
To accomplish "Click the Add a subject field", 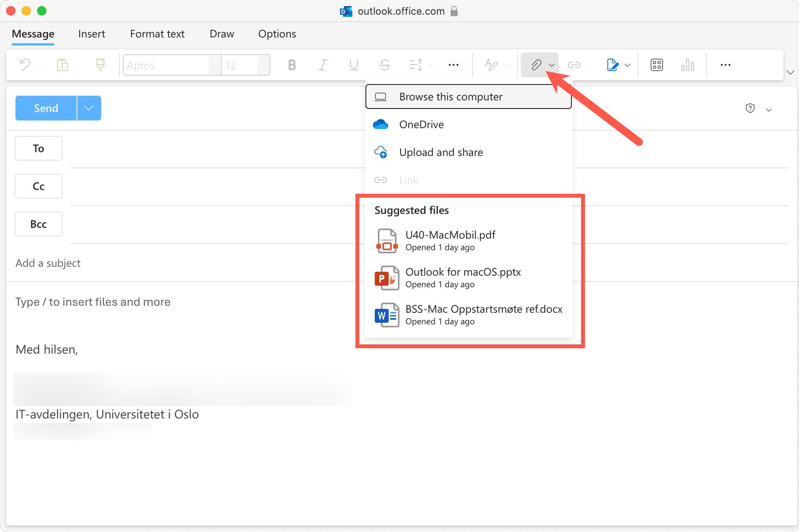I will pos(48,263).
